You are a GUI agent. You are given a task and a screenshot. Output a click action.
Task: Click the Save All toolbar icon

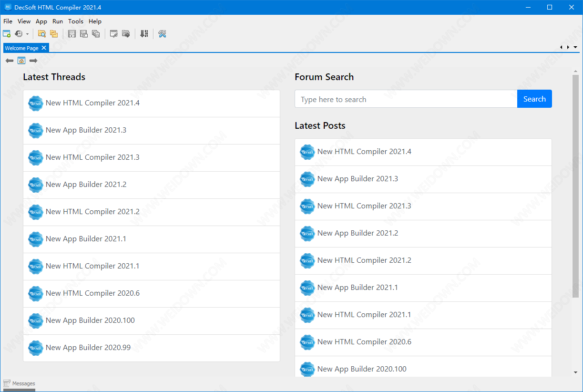pos(96,34)
